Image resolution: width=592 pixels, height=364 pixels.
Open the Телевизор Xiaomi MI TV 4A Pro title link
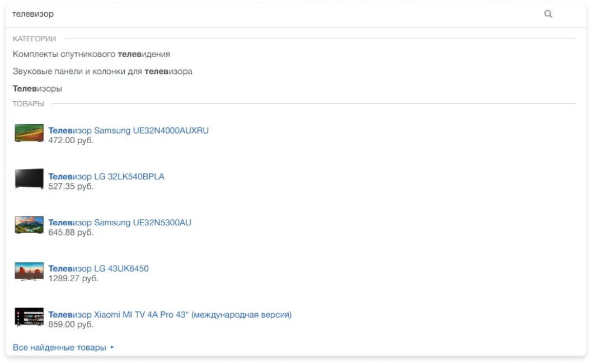(170, 315)
